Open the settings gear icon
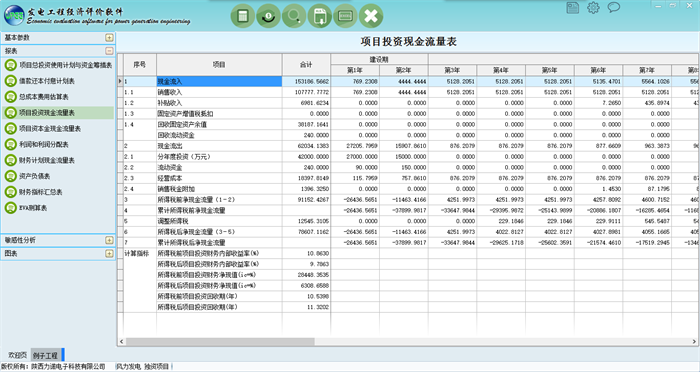Screen dimensions: 700x372 pyautogui.click(x=593, y=8)
